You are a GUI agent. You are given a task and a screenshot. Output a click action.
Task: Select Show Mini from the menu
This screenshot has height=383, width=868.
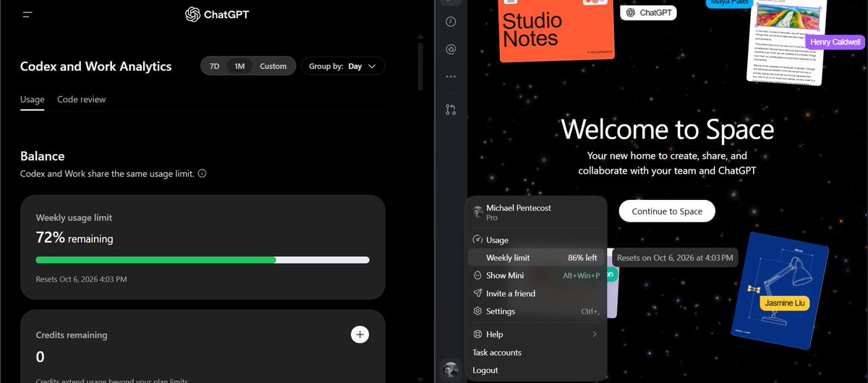(535, 275)
